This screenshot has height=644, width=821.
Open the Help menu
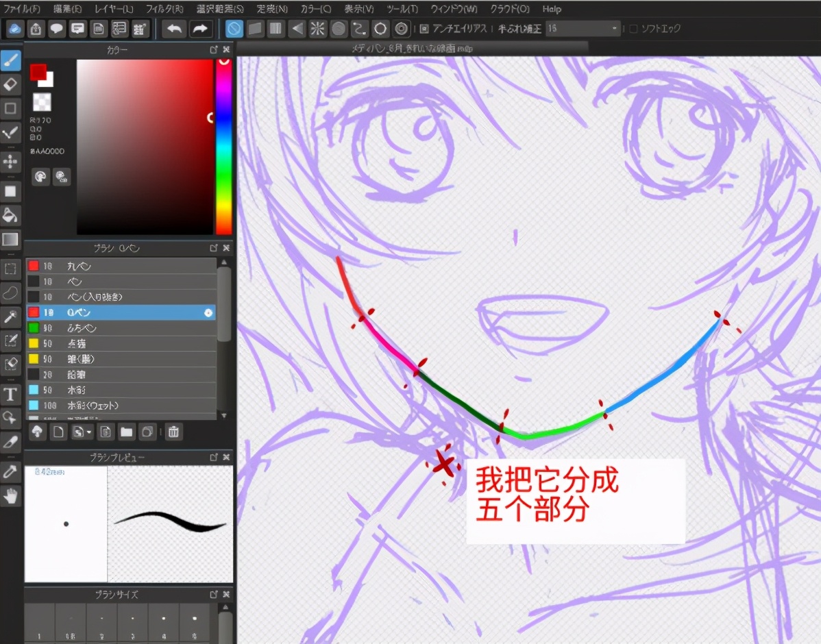tap(552, 9)
